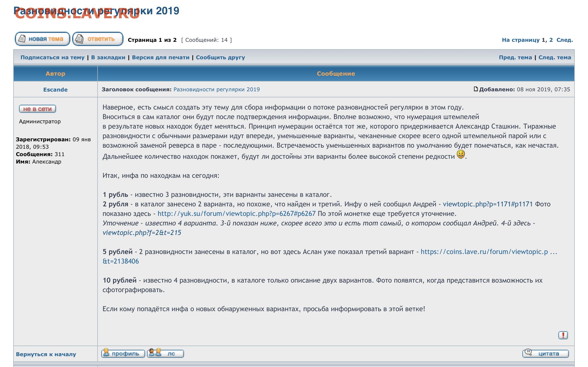Image resolution: width=588 pixels, height=367 pixels.
Task: Open 'Версия для печати' print version
Action: (x=161, y=57)
